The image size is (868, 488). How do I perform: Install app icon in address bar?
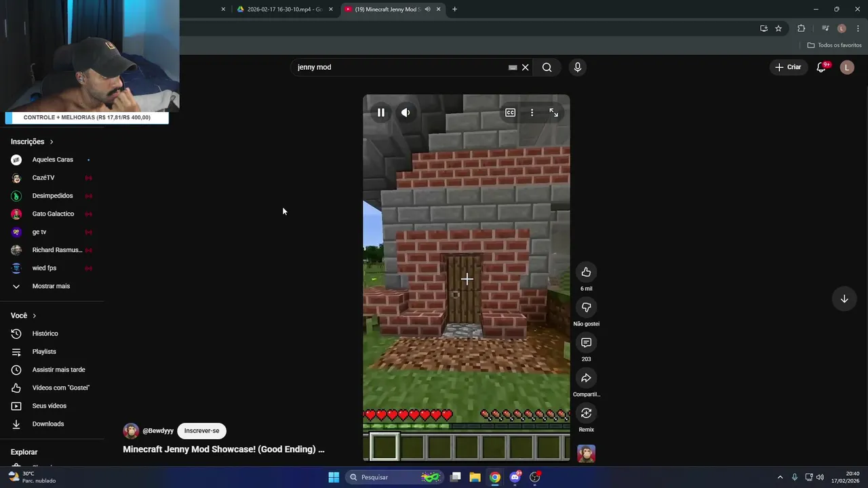click(x=764, y=28)
